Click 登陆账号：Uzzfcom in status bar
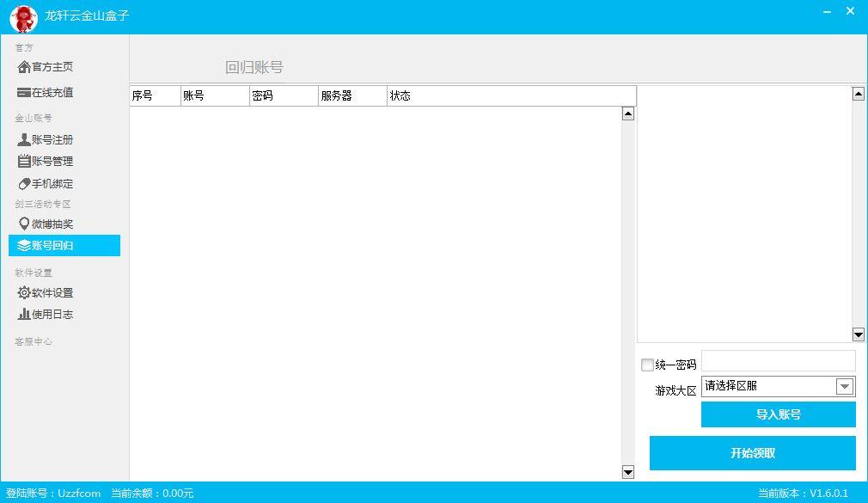 (x=53, y=493)
